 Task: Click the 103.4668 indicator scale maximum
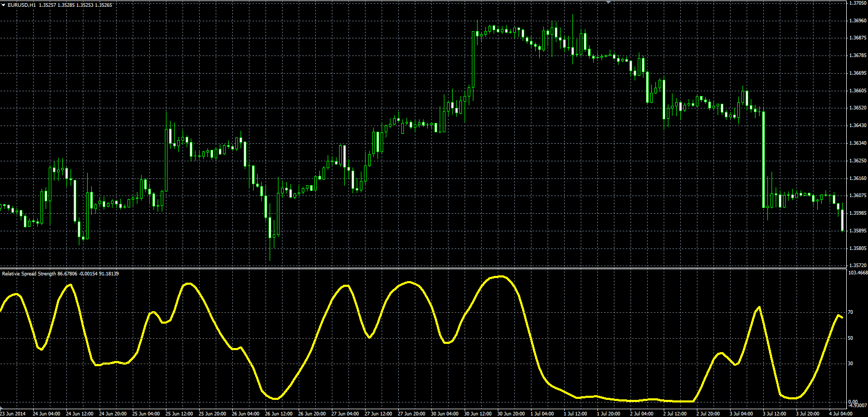coord(858,272)
